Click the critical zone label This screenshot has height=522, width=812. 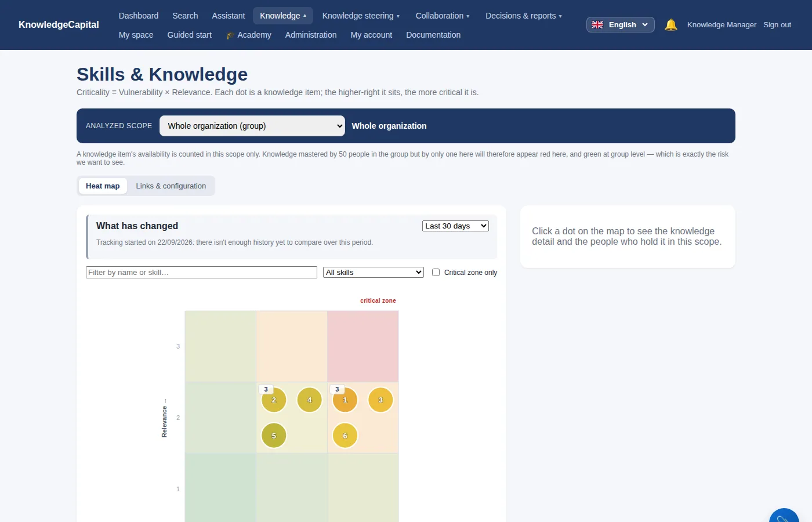pyautogui.click(x=378, y=300)
